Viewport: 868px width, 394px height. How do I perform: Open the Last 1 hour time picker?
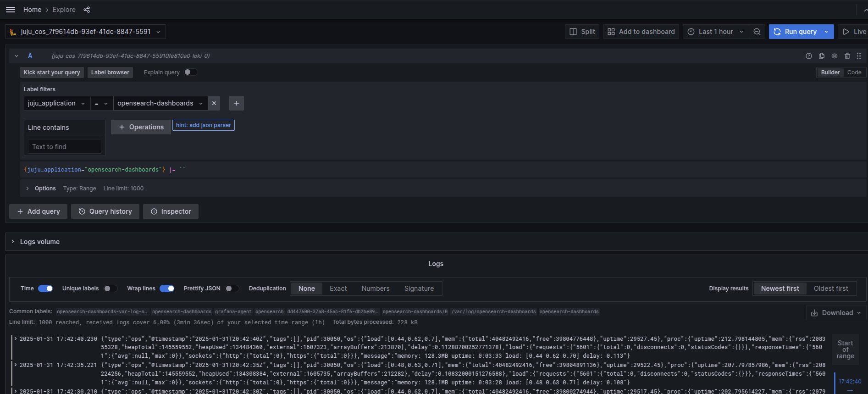tap(715, 32)
